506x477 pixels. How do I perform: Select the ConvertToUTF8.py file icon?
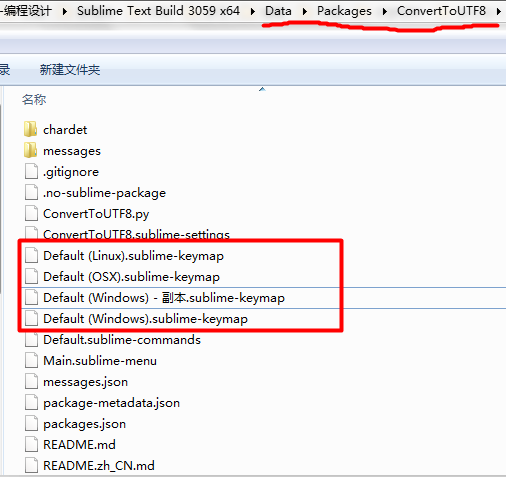click(31, 213)
